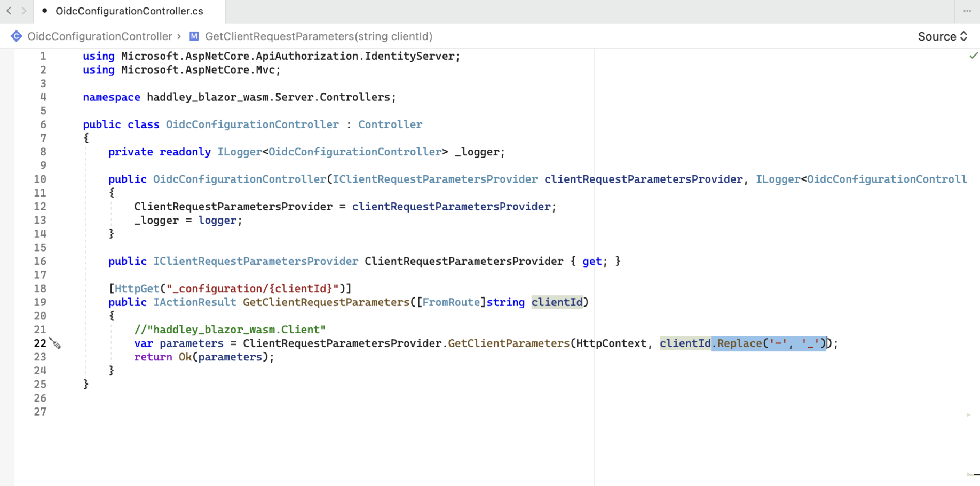Screen dimensions: 980x486
Task: Click the navigate forward arrow
Action: (x=24, y=11)
